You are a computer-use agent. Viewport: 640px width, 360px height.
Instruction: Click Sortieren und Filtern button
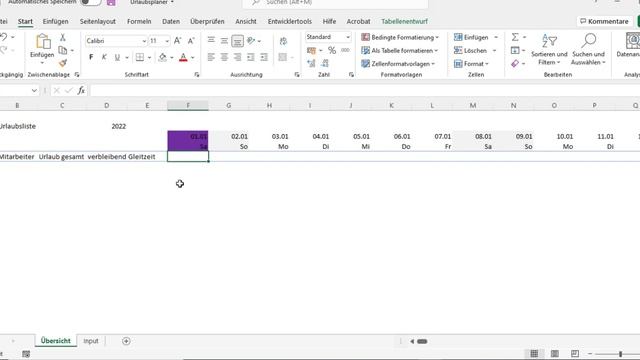point(549,50)
